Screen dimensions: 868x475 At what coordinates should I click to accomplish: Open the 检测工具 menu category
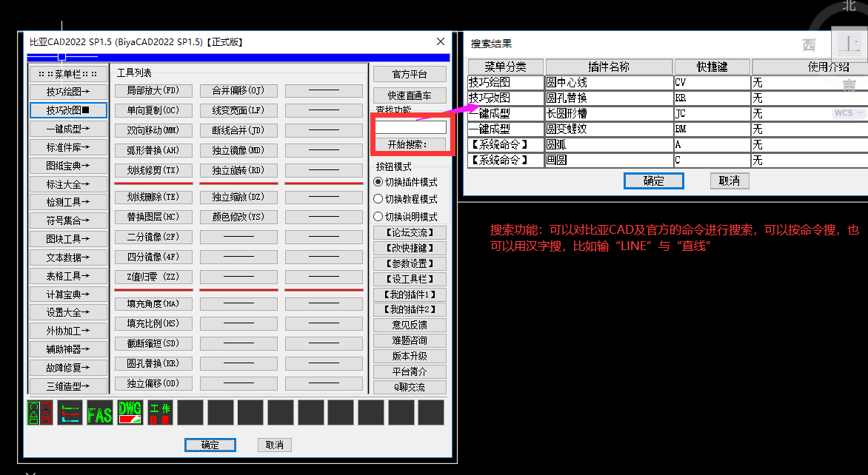67,202
